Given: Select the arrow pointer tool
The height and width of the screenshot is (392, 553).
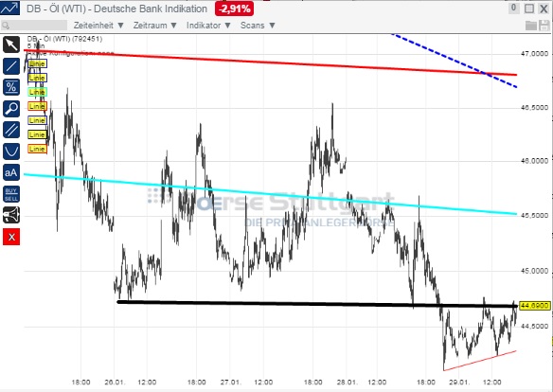Looking at the screenshot, I should click(11, 45).
